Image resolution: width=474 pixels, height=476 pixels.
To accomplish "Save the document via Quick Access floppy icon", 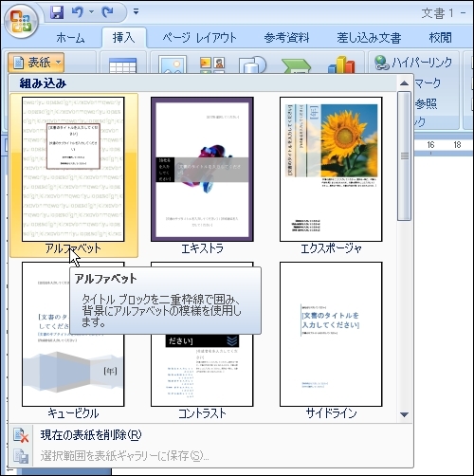I will click(x=57, y=12).
